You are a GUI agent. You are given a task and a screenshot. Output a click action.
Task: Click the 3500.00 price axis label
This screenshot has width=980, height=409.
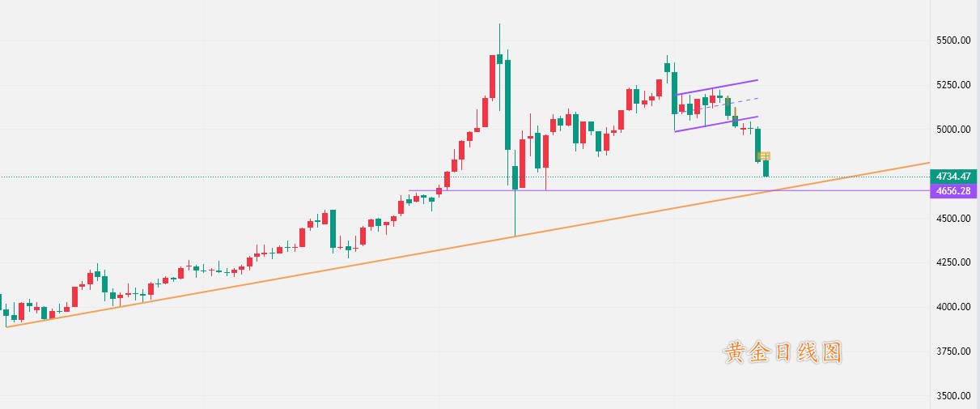point(952,396)
